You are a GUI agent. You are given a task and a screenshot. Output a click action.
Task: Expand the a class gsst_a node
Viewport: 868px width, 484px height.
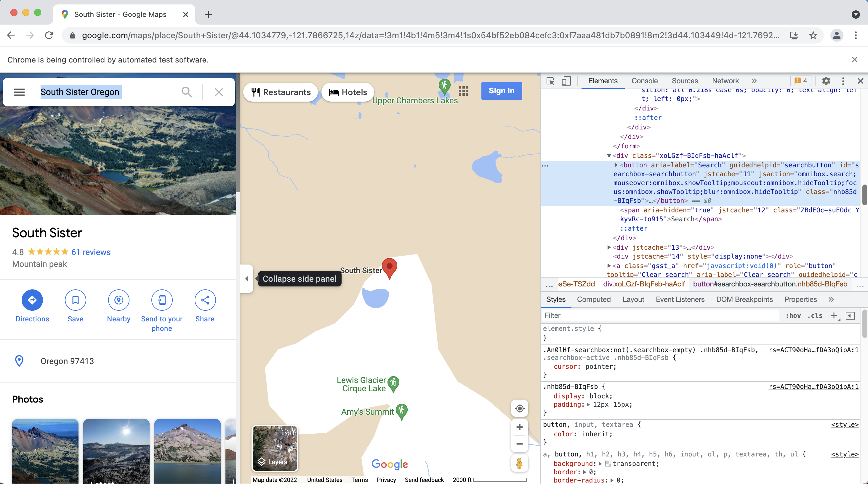[x=609, y=266]
